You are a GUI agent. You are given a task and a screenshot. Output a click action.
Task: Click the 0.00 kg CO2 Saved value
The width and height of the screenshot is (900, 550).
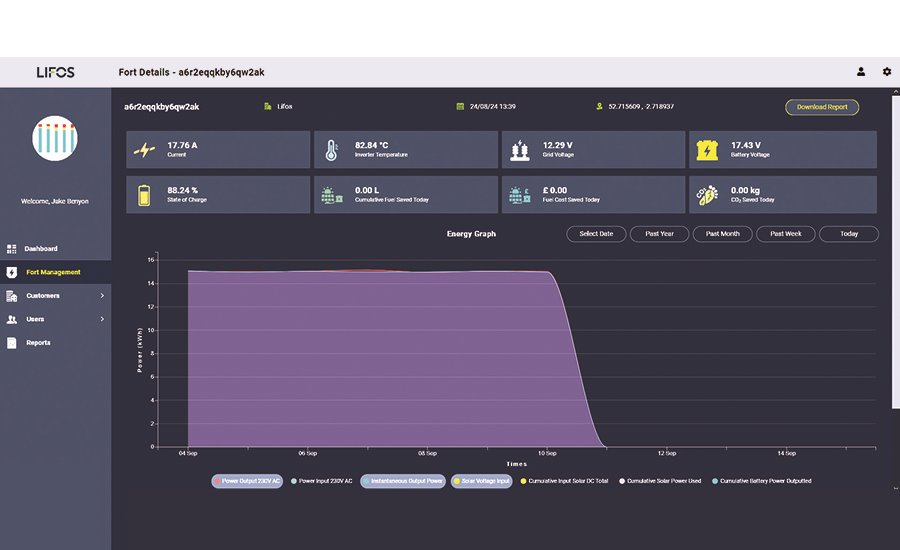745,190
